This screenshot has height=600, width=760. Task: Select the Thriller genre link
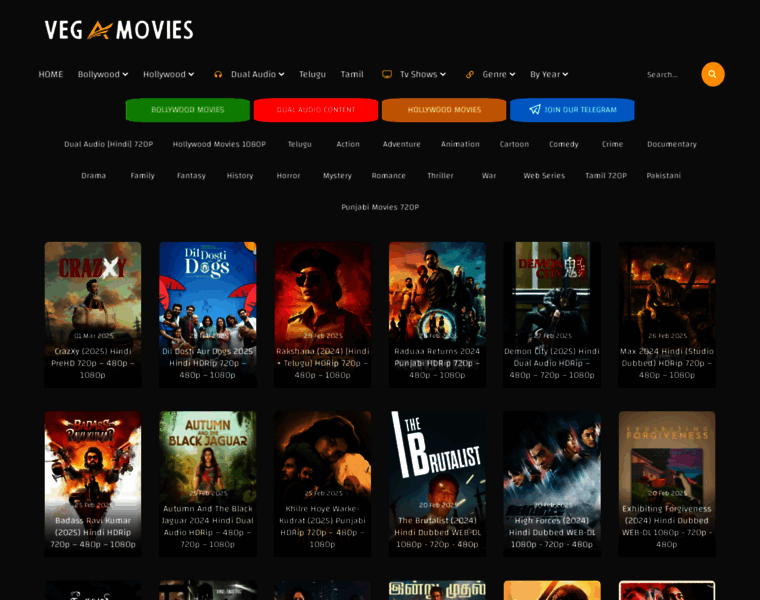pyautogui.click(x=440, y=176)
